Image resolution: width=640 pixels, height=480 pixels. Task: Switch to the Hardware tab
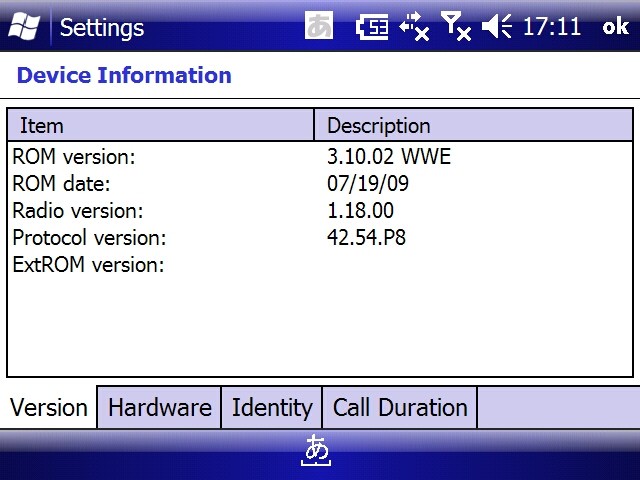point(159,407)
